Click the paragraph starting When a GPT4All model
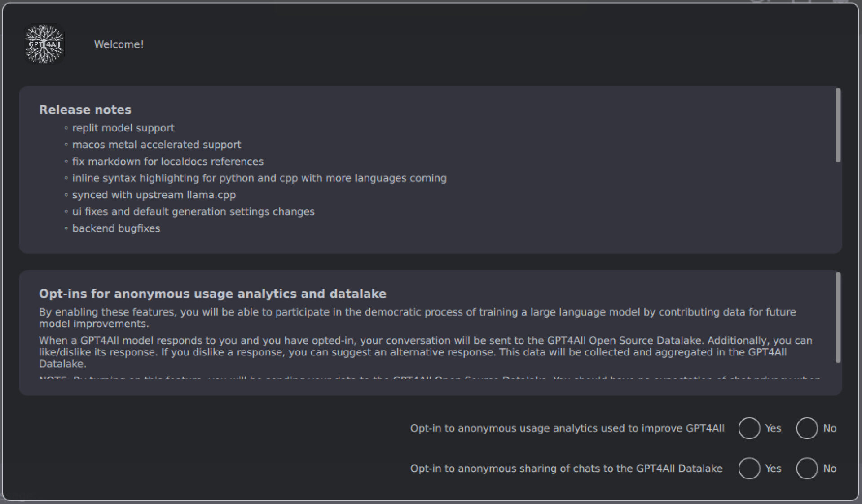Screen dimensions: 862x504 426,352
